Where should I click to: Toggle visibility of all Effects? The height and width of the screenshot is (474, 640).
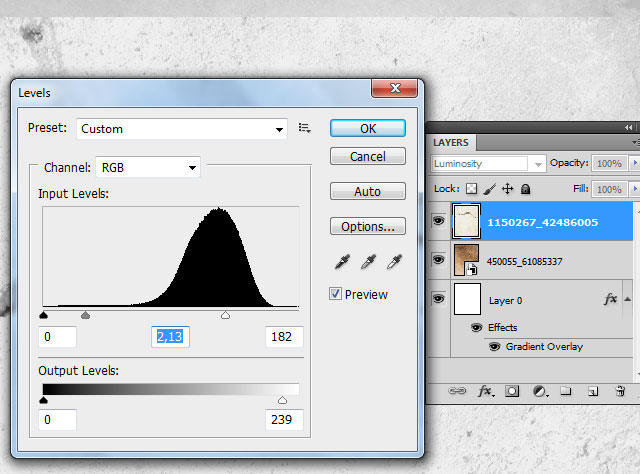[476, 327]
